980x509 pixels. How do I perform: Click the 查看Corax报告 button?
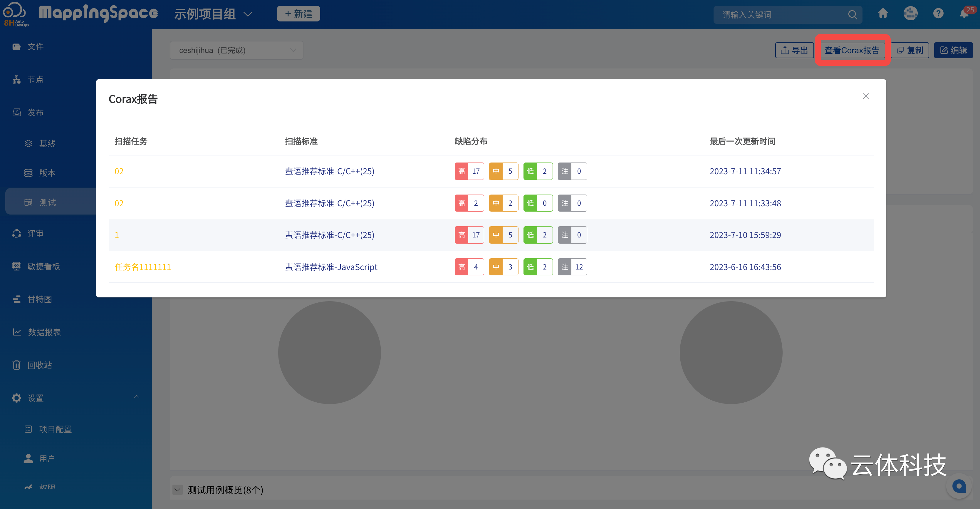[x=852, y=50]
